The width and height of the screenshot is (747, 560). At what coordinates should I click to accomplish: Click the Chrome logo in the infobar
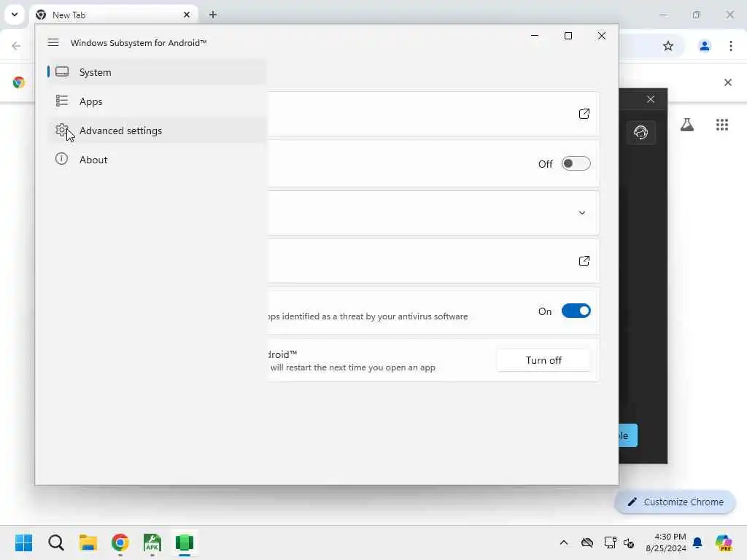tap(18, 82)
